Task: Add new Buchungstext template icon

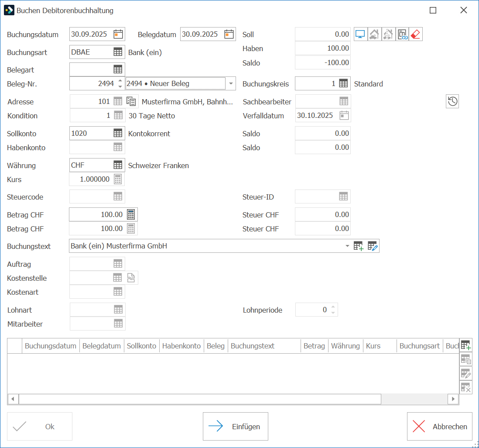Action: (x=358, y=246)
